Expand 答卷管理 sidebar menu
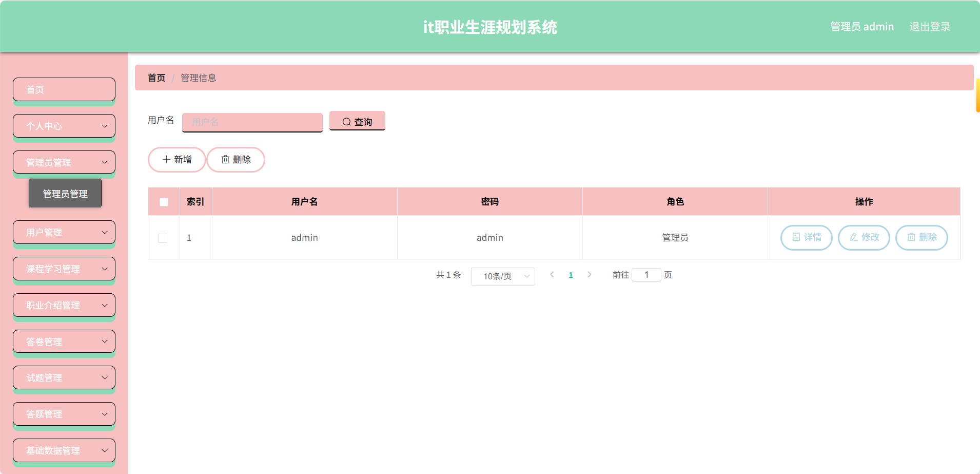The width and height of the screenshot is (980, 474). tap(64, 342)
